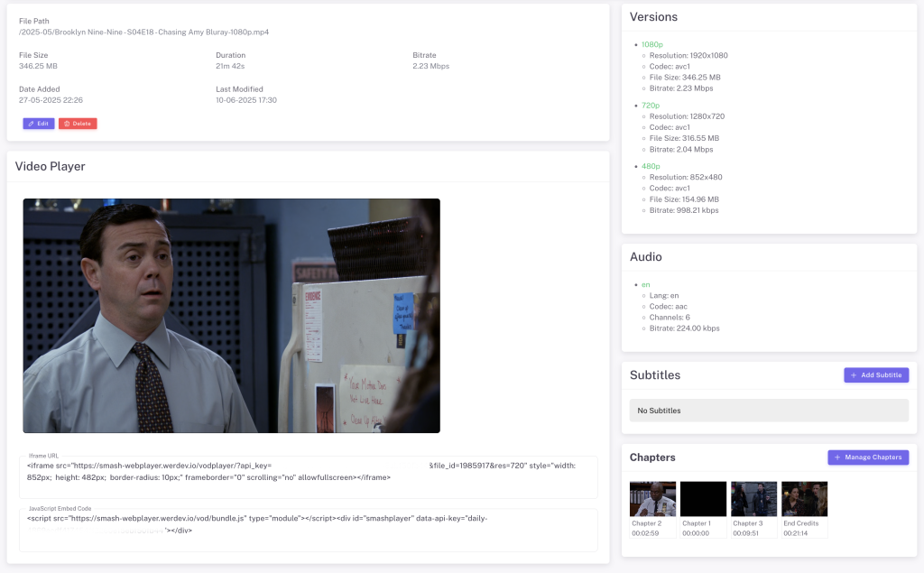
Task: Click Chapter 1 timestamp 00:00:00
Action: click(x=696, y=533)
